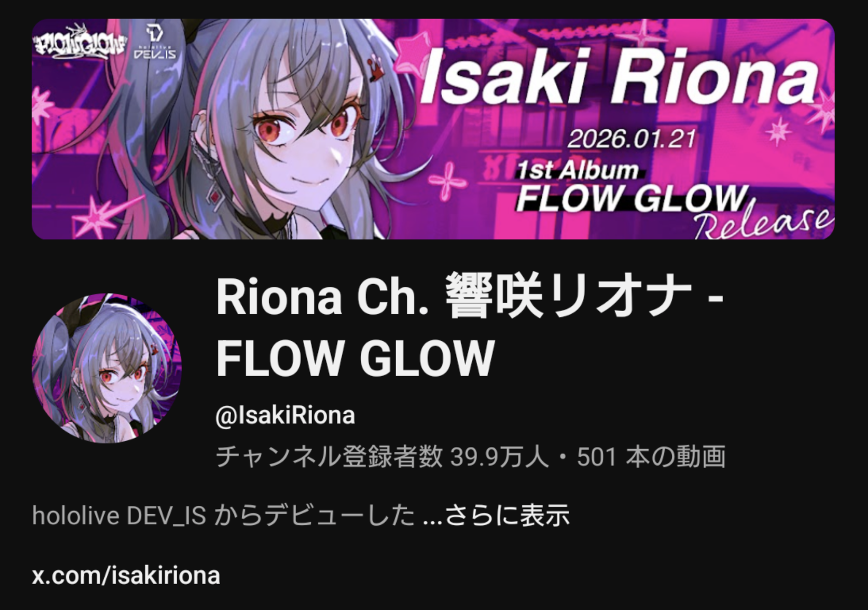Click the subscriber count 39.9万人 text

coord(499,457)
